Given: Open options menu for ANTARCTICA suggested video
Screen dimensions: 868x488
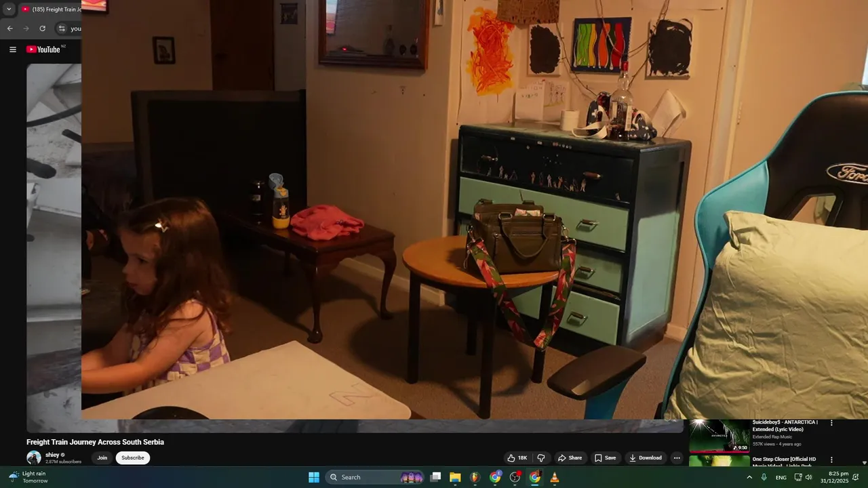Looking at the screenshot, I should 831,423.
